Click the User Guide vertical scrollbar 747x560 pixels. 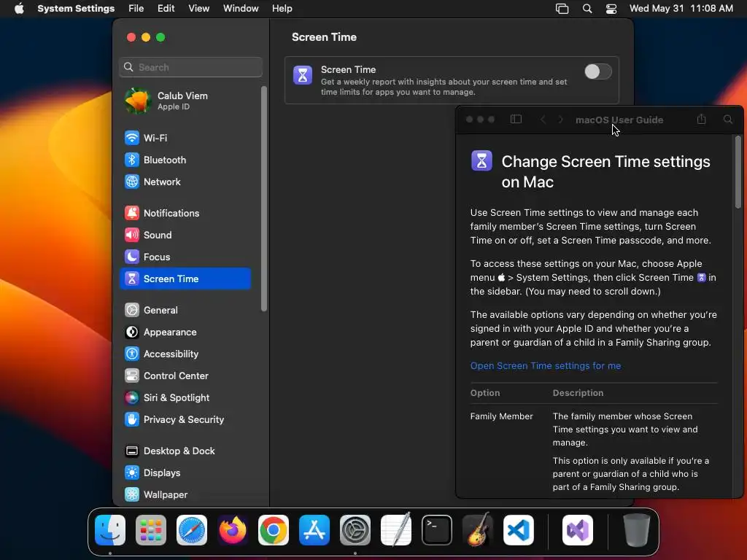click(738, 172)
